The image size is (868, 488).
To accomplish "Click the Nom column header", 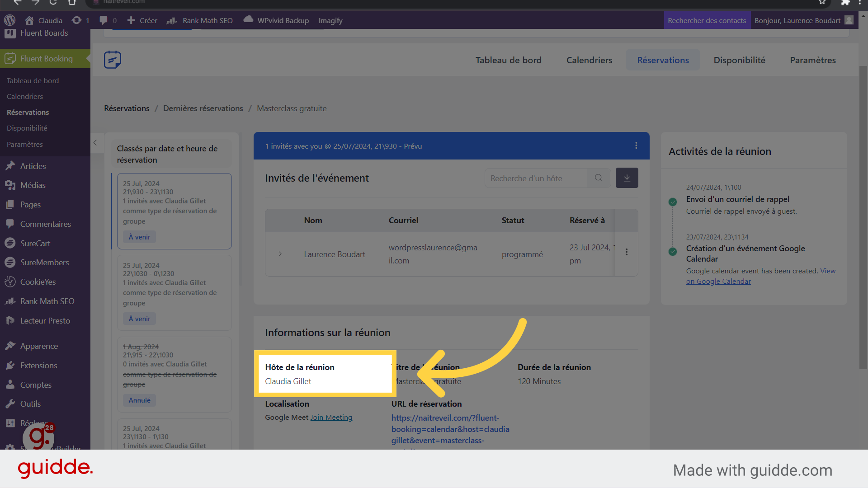I will point(313,221).
